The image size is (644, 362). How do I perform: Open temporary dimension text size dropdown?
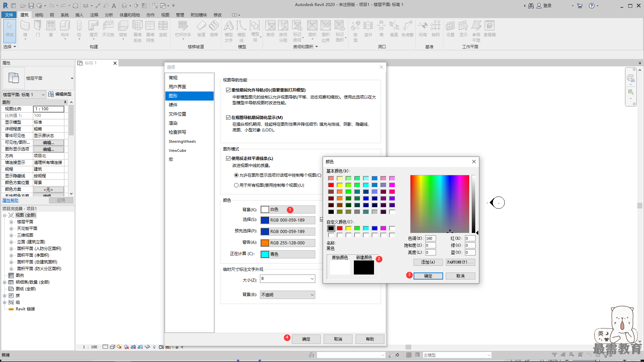click(287, 279)
